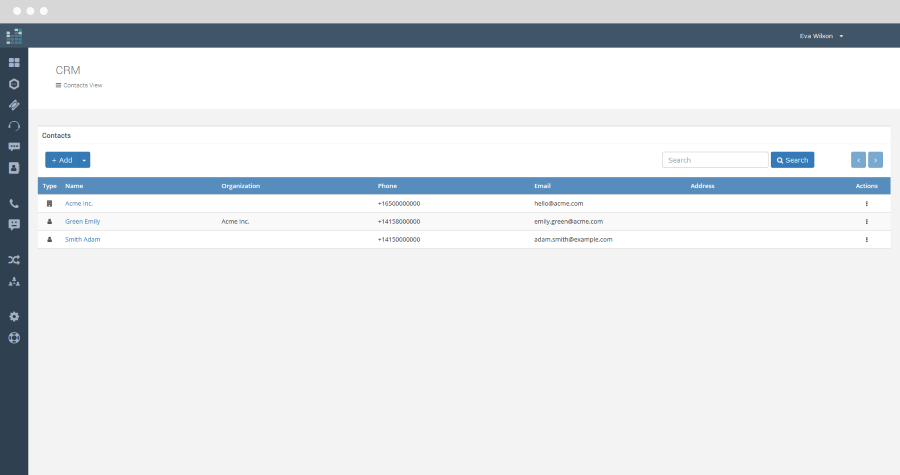Screen dimensions: 900x475
Task: Click the Contacts View breadcrumb menu
Action: pyautogui.click(x=79, y=85)
